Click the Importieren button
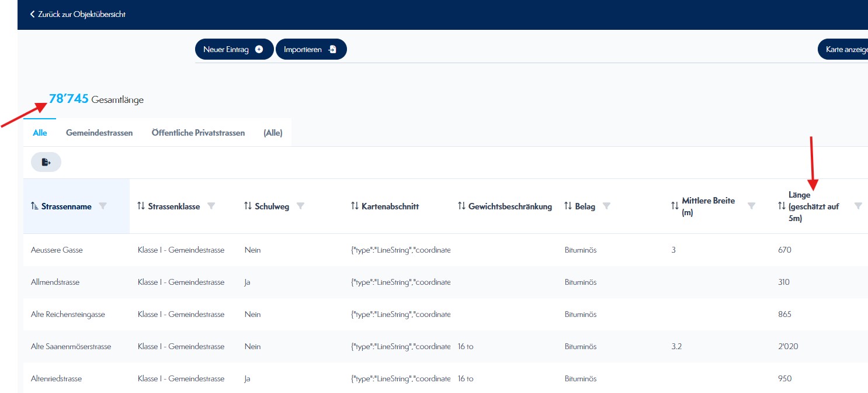 coord(311,50)
